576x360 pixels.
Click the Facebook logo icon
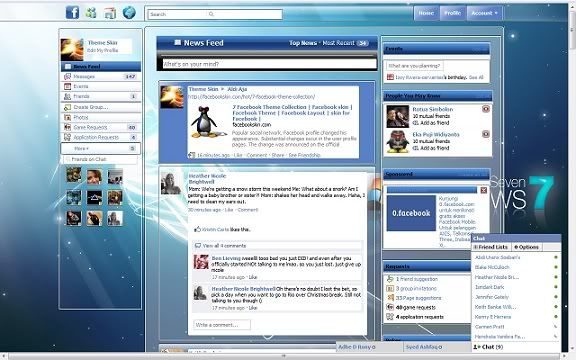73,13
